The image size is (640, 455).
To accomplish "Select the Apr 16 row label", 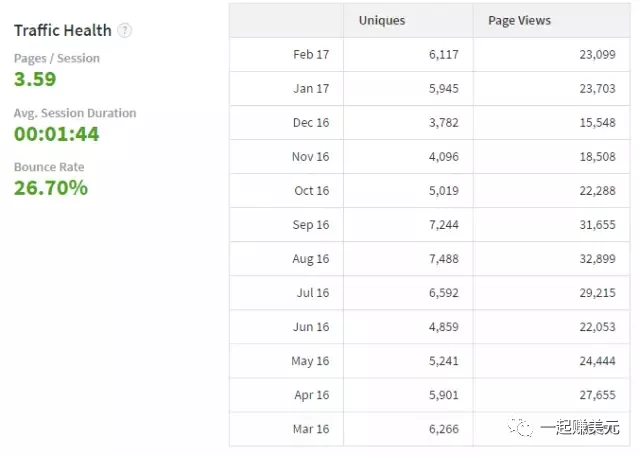I will coord(312,395).
